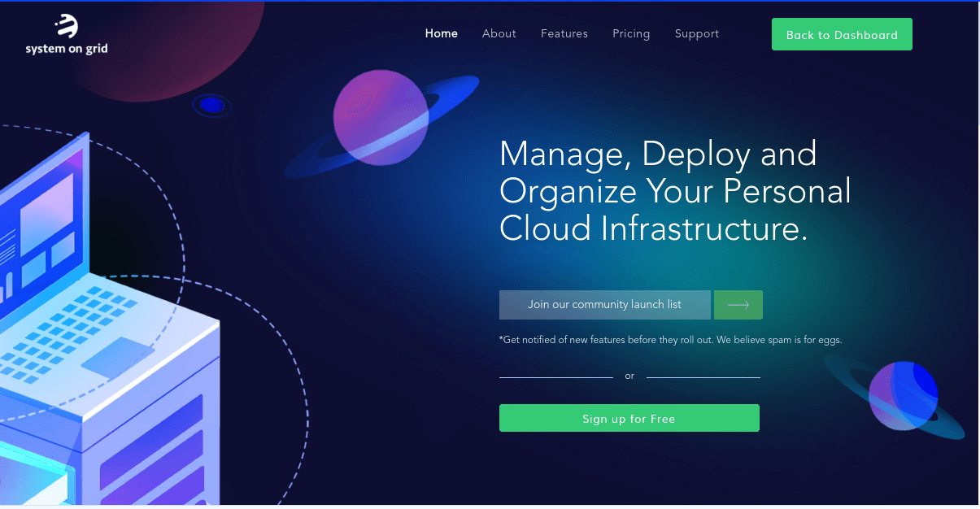Image resolution: width=980 pixels, height=509 pixels.
Task: Open the Pricing menu item
Action: [631, 34]
